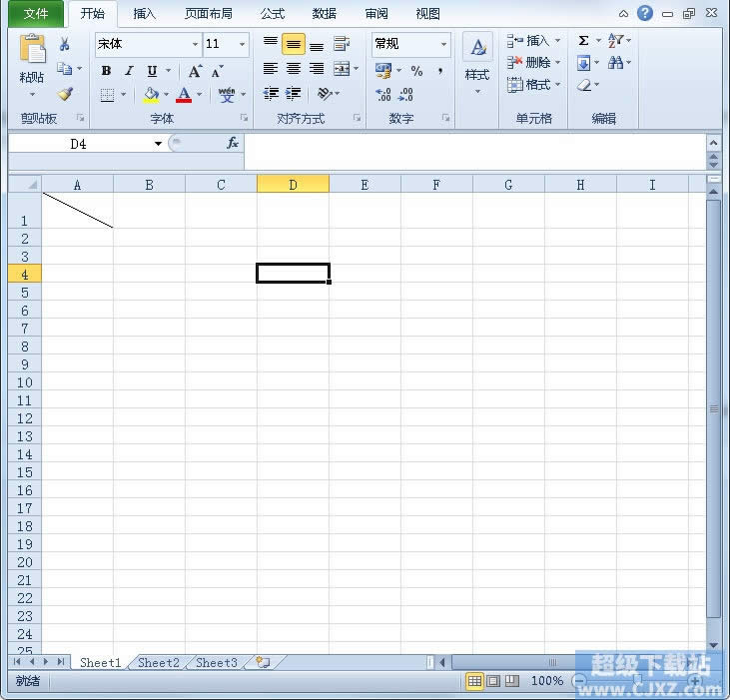Toggle Wrap Text
The image size is (730, 700).
[342, 44]
